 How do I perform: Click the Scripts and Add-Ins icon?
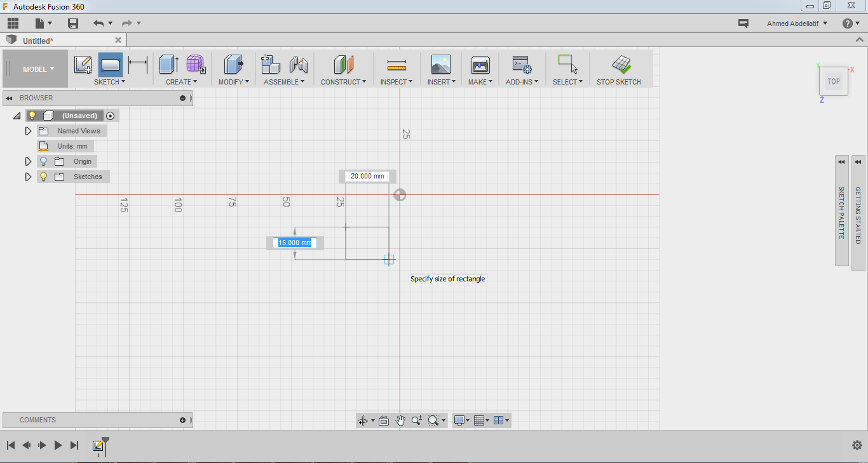click(522, 64)
